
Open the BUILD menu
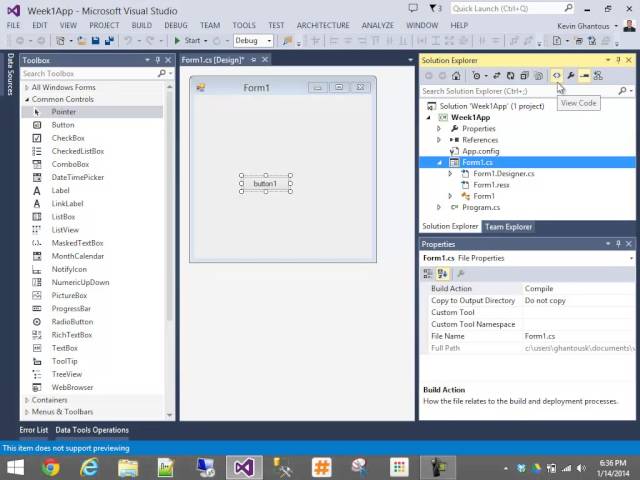[142, 25]
